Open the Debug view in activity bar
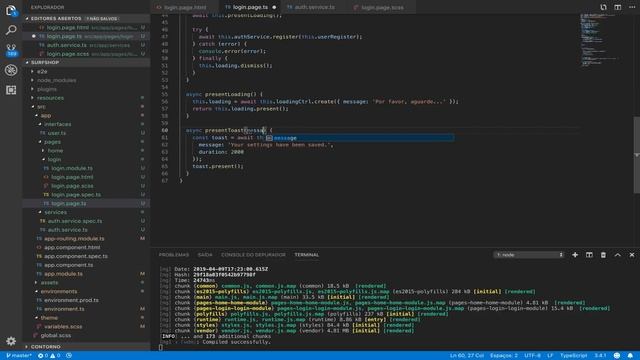Screen dimensions: 640x360 (11, 70)
